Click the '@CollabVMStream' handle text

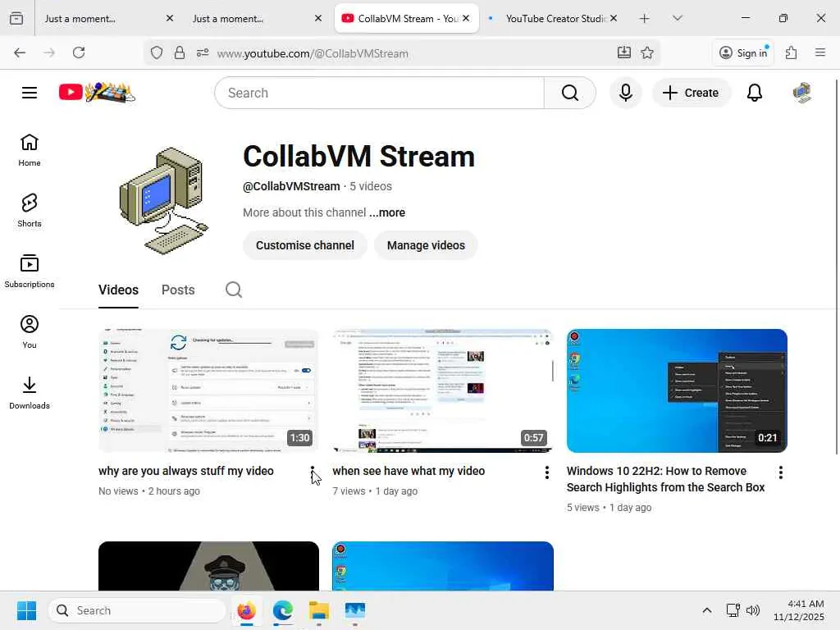(291, 186)
